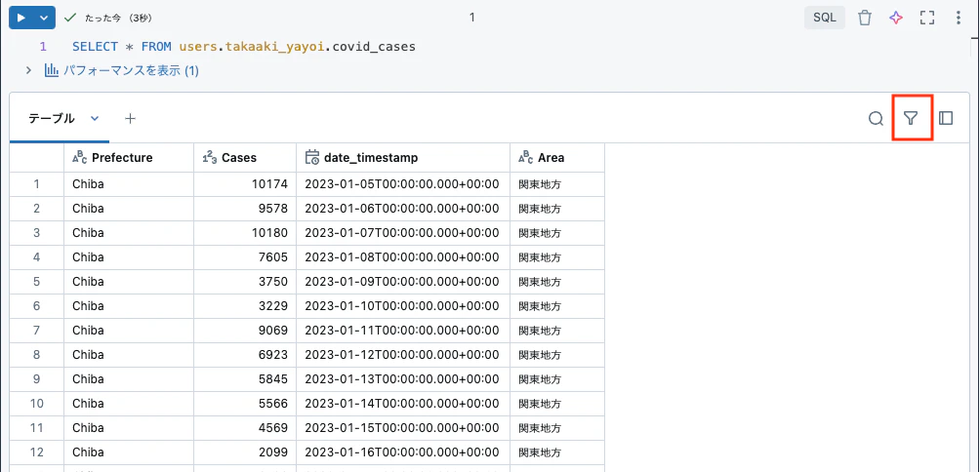This screenshot has height=472, width=980.
Task: Click the date_timestamp column header
Action: click(403, 158)
